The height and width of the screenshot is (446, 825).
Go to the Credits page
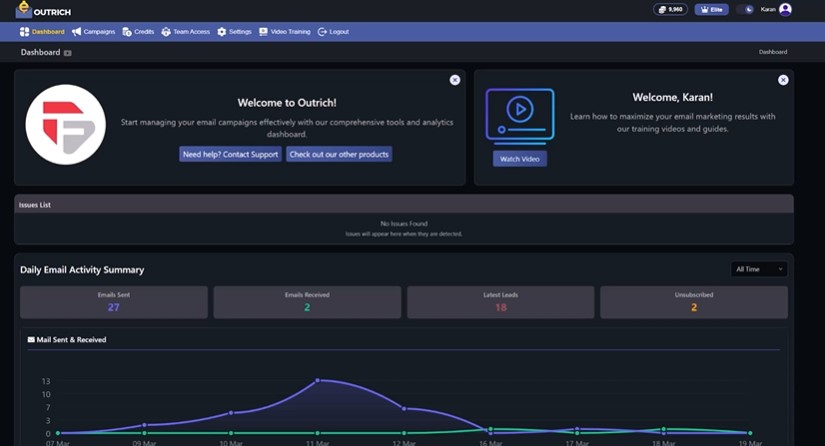pyautogui.click(x=138, y=32)
